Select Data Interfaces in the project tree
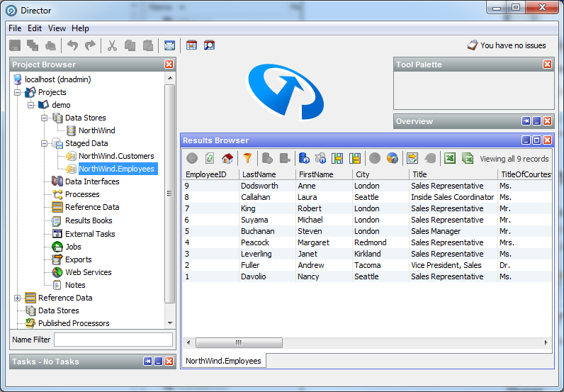Viewport: 564px width, 392px height. tap(92, 181)
